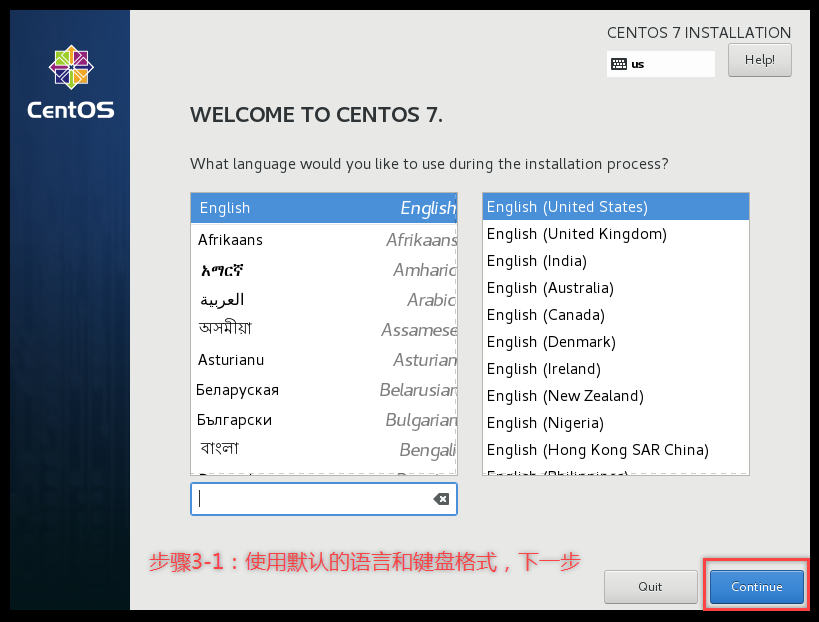Select English (United Kingdom) locale
The image size is (819, 622).
616,234
